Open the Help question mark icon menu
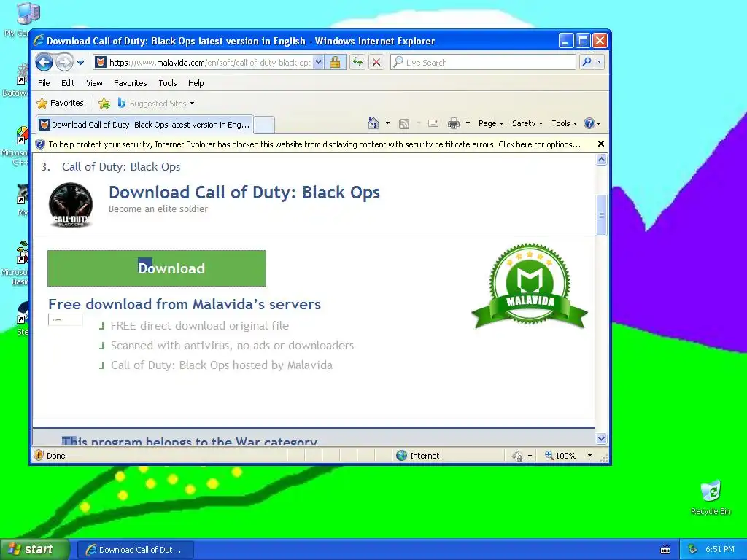Screen dimensions: 747x560 click(x=592, y=123)
